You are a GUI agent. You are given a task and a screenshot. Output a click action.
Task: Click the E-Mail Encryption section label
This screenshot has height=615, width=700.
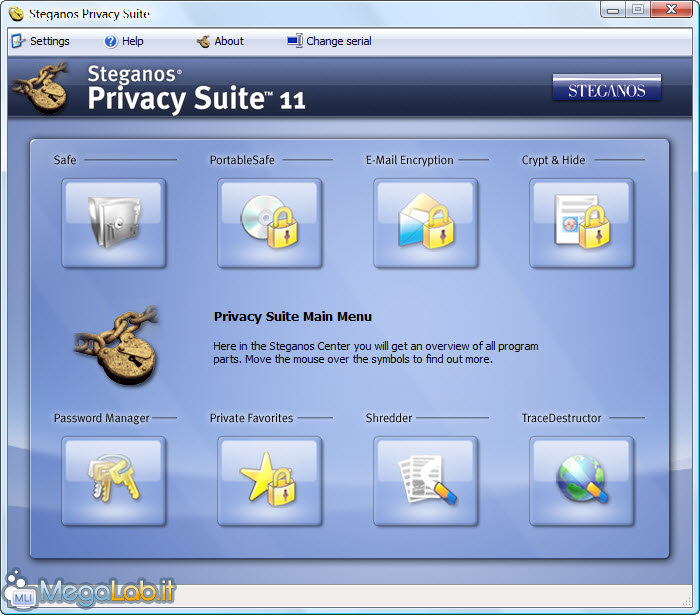pyautogui.click(x=409, y=160)
